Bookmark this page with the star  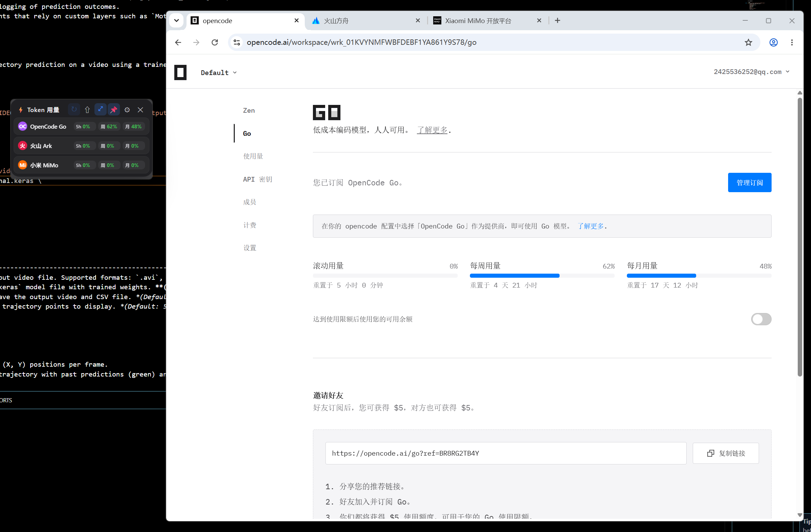(x=748, y=42)
